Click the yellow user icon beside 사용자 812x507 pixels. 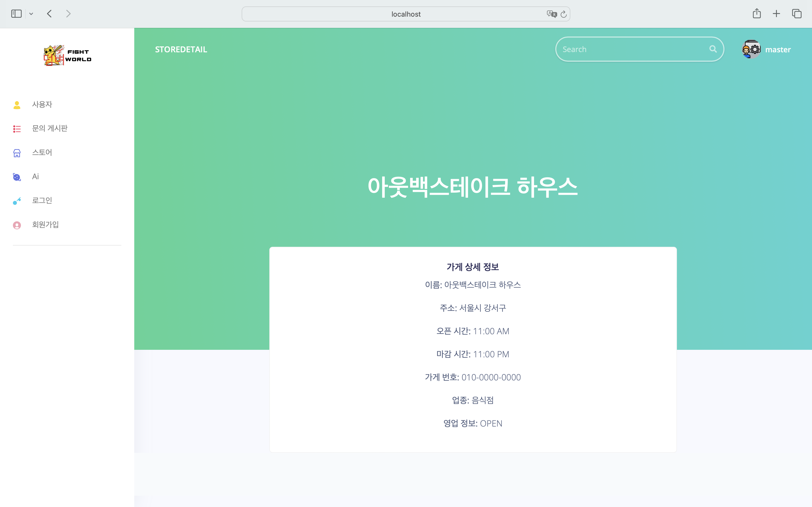point(17,105)
